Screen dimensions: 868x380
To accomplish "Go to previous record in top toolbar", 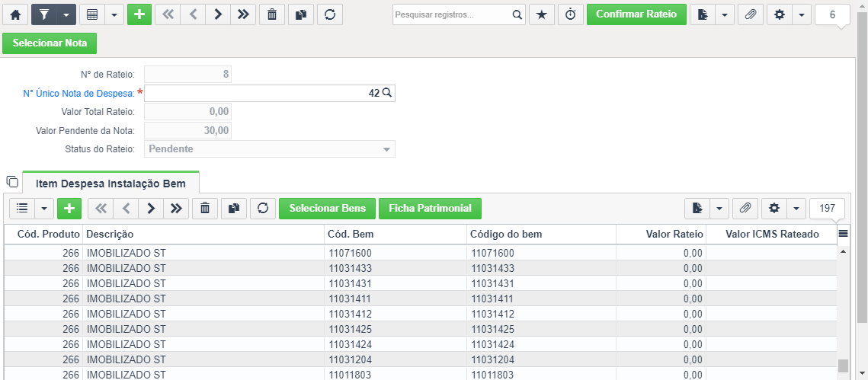I will (x=193, y=14).
